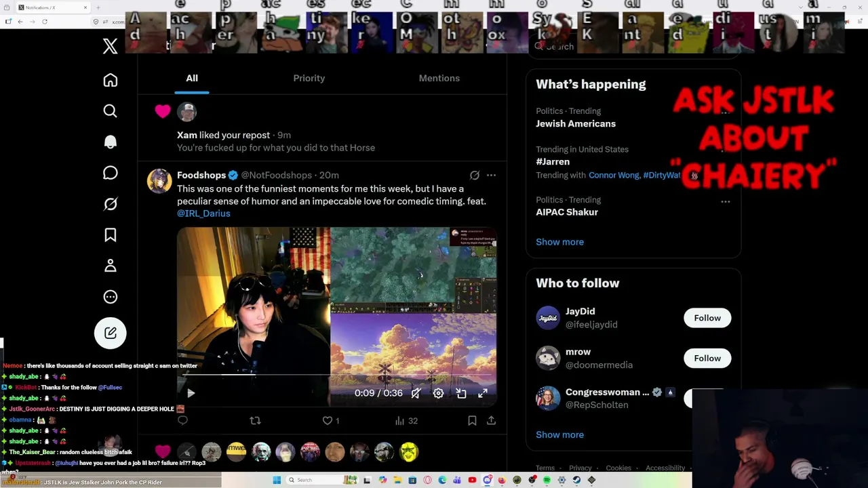Expand the video to fullscreen

click(483, 393)
